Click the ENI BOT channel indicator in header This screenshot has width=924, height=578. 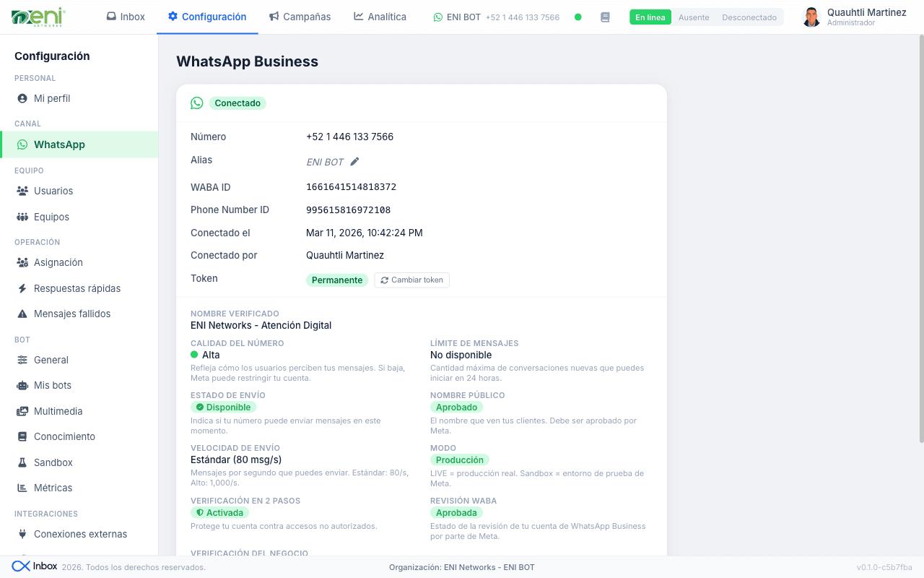(497, 17)
